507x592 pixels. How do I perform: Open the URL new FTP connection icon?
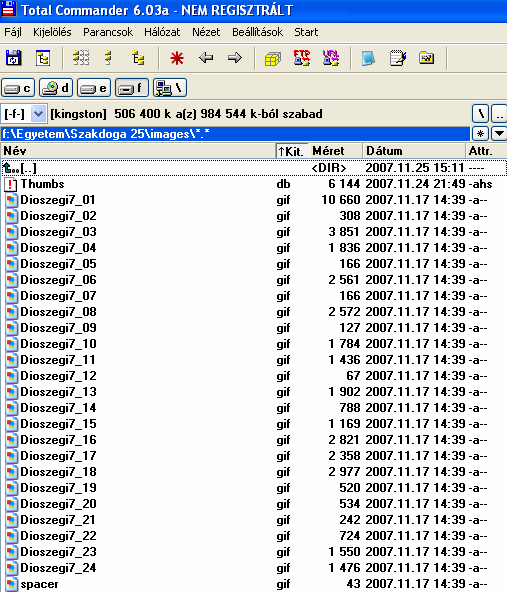[331, 58]
